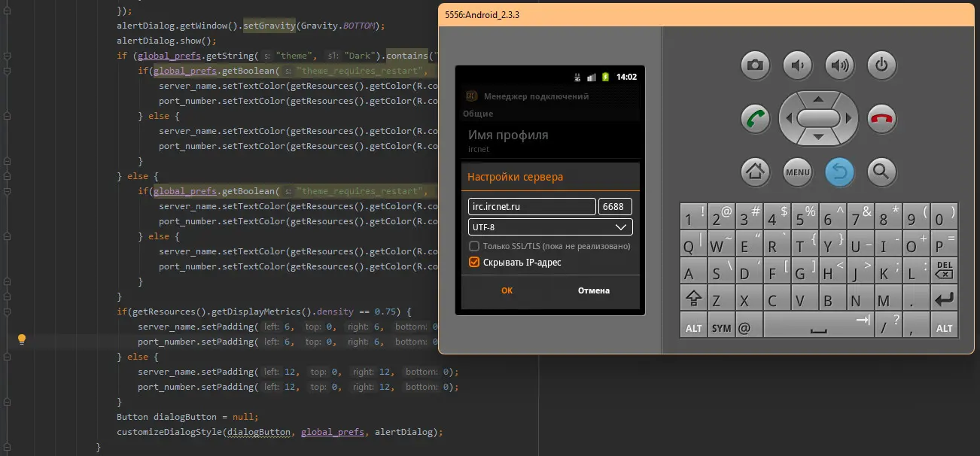Image resolution: width=980 pixels, height=456 pixels.
Task: Uncheck the Скрывать IP-адрес checkbox
Action: tap(474, 262)
